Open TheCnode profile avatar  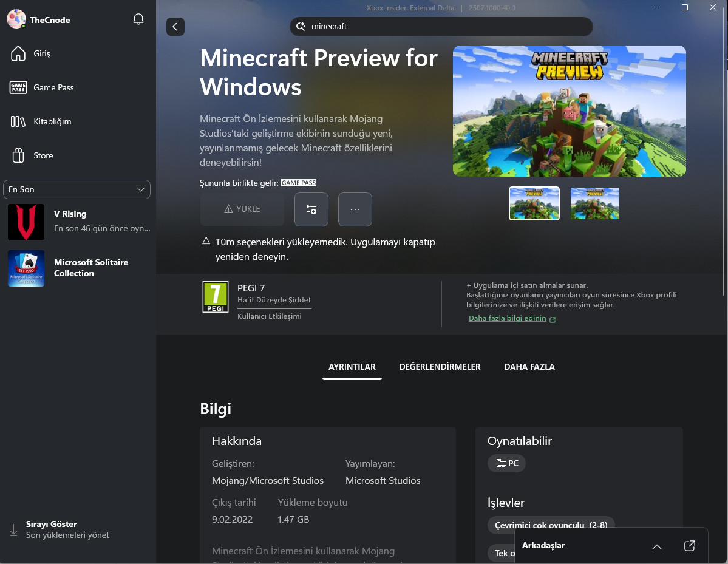coord(16,19)
